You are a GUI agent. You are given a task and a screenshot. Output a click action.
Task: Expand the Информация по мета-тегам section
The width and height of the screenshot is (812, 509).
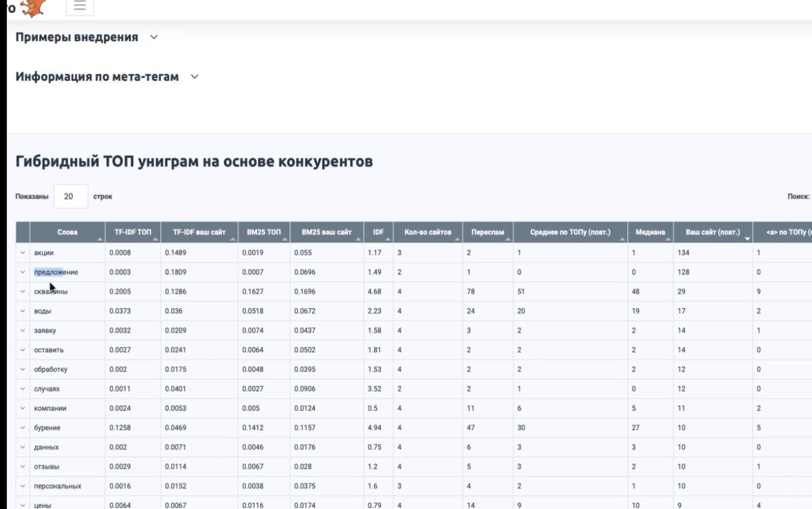tap(194, 77)
